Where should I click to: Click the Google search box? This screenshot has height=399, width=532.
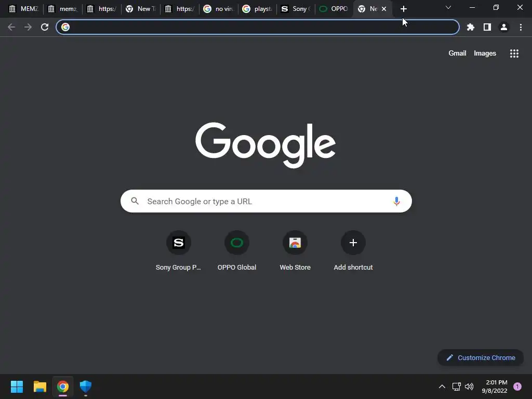266,201
